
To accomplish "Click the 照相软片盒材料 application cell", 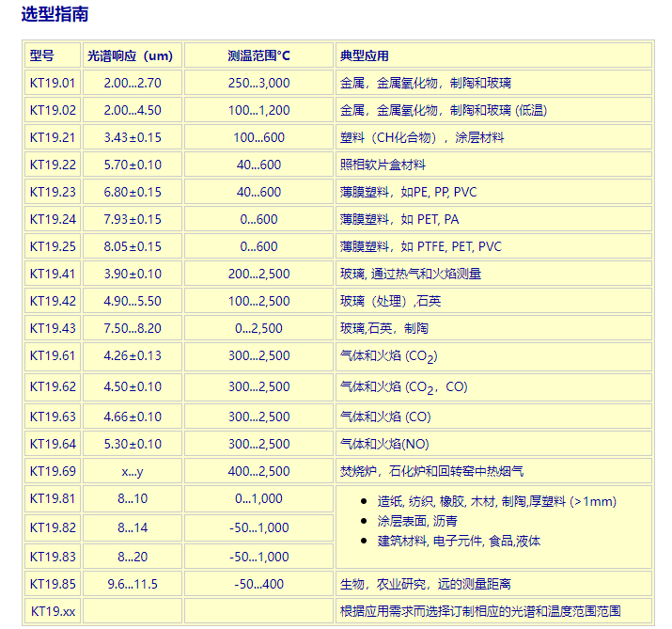I will click(x=383, y=165).
